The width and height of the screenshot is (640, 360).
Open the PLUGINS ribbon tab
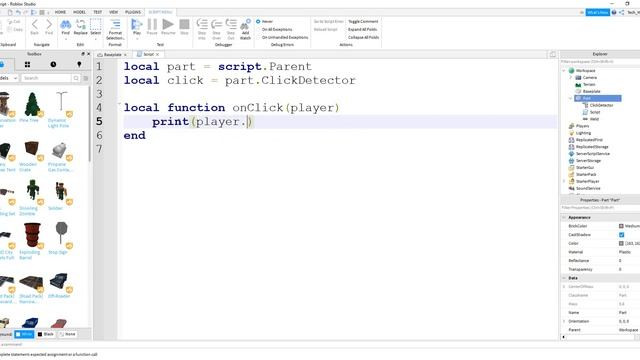133,12
